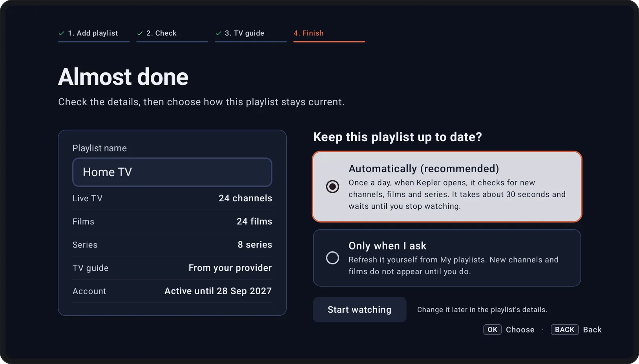The width and height of the screenshot is (639, 364).
Task: Click the OK key hint badge
Action: coord(492,329)
